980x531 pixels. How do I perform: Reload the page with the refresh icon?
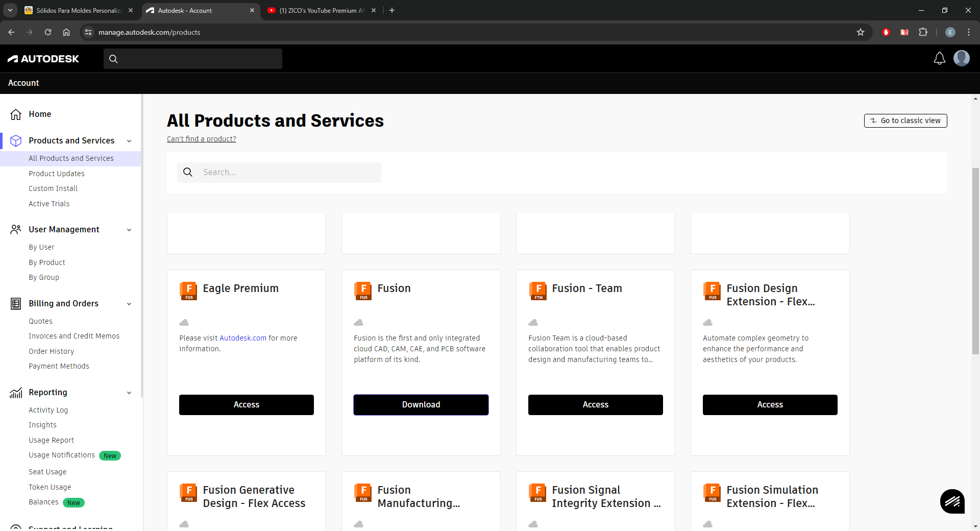[48, 32]
